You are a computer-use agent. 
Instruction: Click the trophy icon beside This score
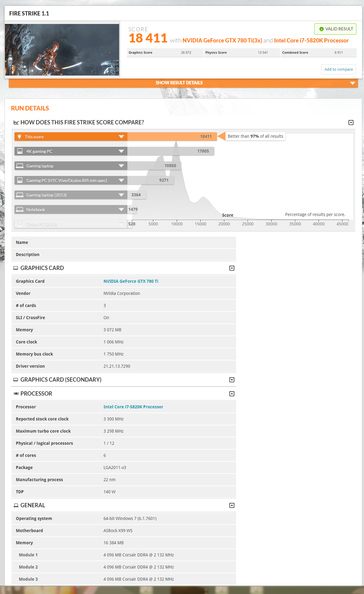(19, 137)
